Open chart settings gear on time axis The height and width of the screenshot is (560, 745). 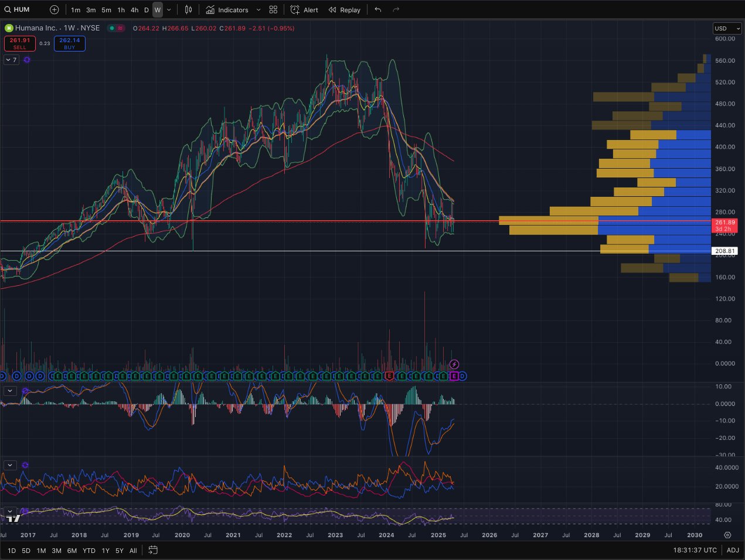[x=727, y=535]
